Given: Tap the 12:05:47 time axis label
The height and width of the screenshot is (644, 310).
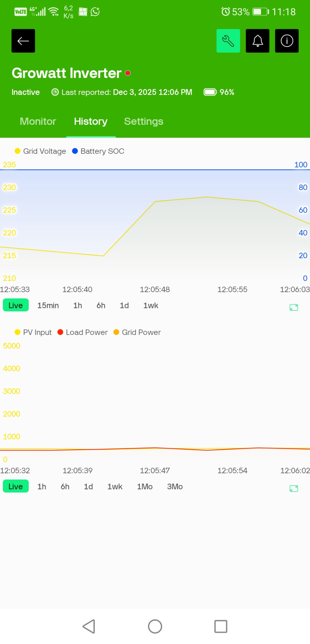Looking at the screenshot, I should pyautogui.click(x=155, y=470).
